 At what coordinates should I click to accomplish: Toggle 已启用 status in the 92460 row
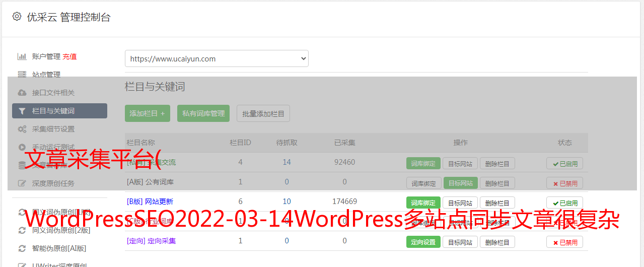565,163
